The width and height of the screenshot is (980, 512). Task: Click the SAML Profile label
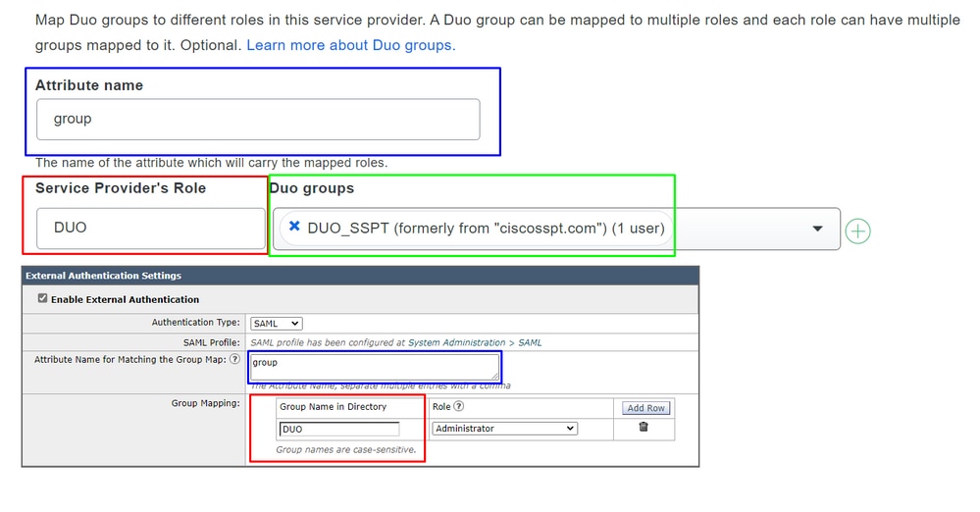tap(211, 342)
